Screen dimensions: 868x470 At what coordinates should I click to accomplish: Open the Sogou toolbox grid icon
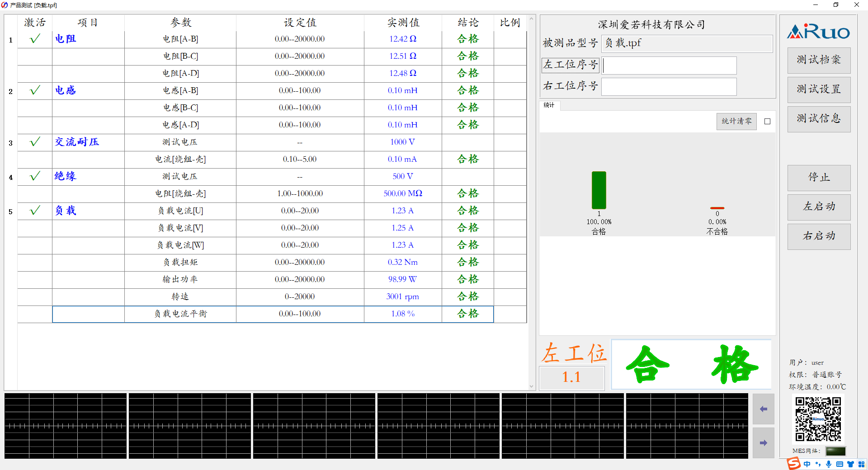861,464
